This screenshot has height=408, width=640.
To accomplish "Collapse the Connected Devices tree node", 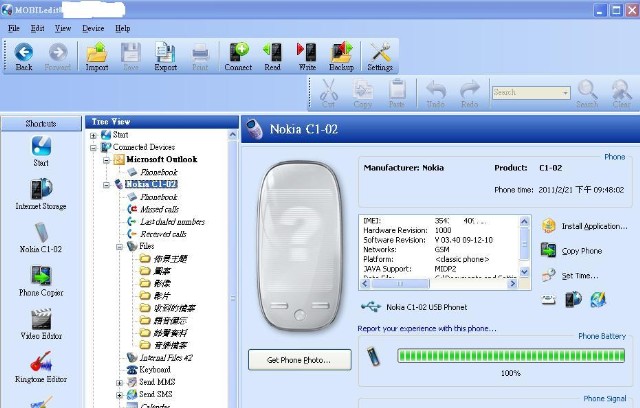I will pyautogui.click(x=93, y=147).
